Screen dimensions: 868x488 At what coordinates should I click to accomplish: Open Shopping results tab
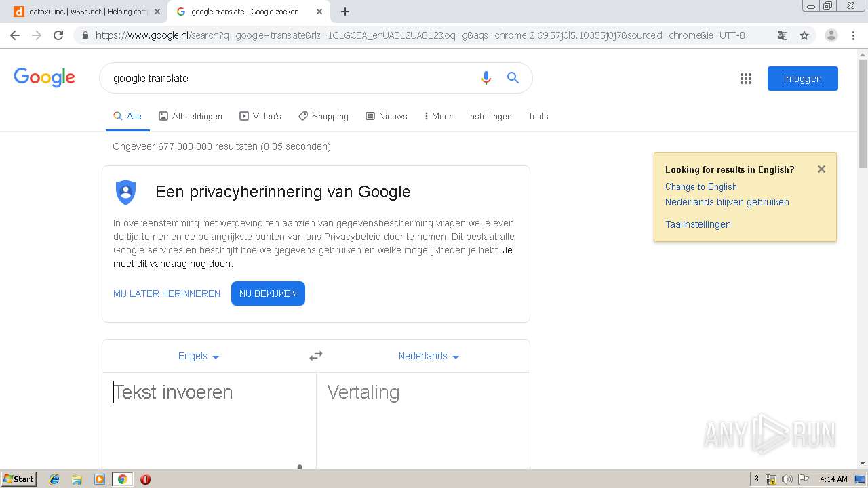coord(323,116)
